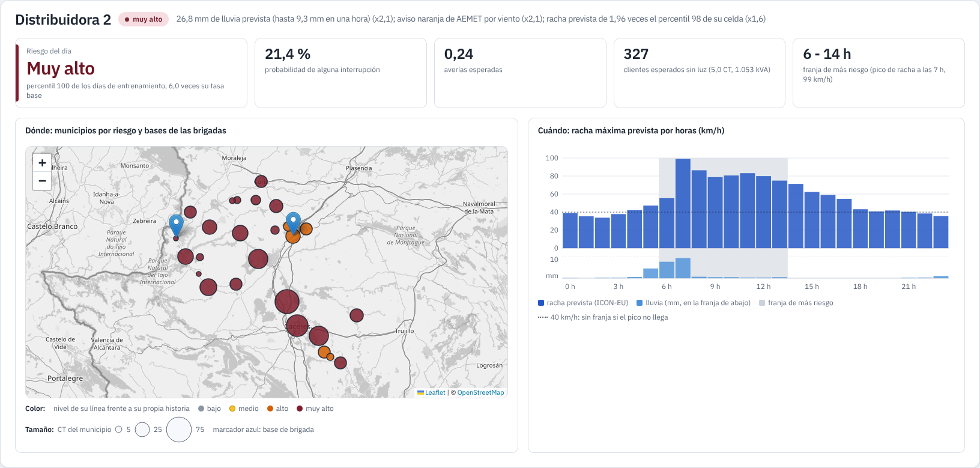The width and height of the screenshot is (980, 468).
Task: Click the 'Plasencia' label on the map
Action: pos(359,168)
